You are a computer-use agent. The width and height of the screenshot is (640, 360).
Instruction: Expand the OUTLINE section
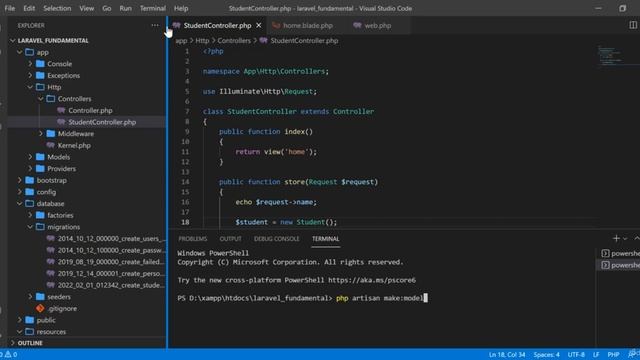pyautogui.click(x=30, y=343)
